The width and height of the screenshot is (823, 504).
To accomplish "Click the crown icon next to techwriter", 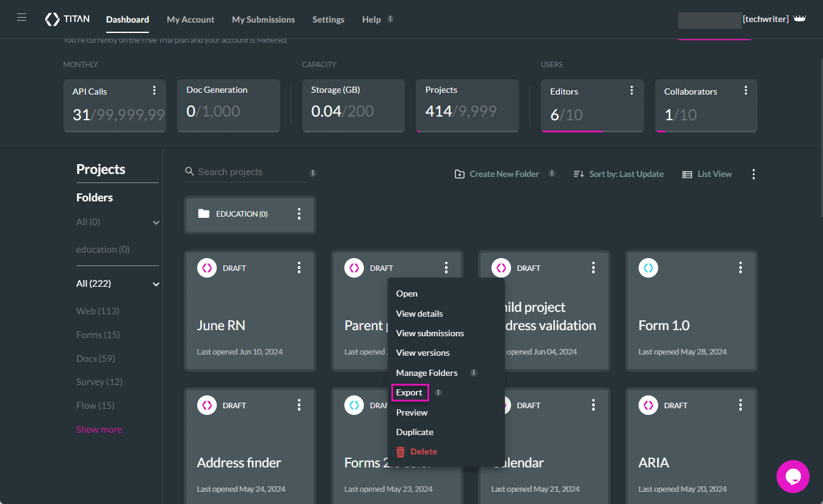I will pyautogui.click(x=800, y=18).
